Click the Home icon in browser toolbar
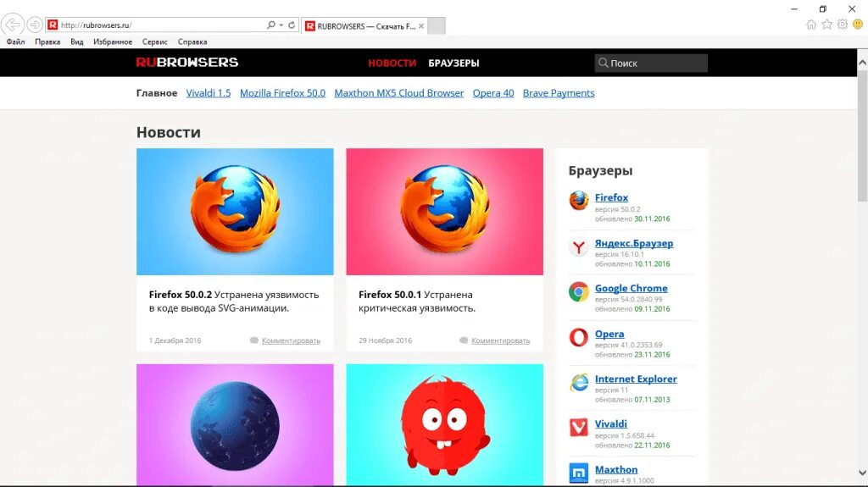This screenshot has width=868, height=487. pos(811,25)
